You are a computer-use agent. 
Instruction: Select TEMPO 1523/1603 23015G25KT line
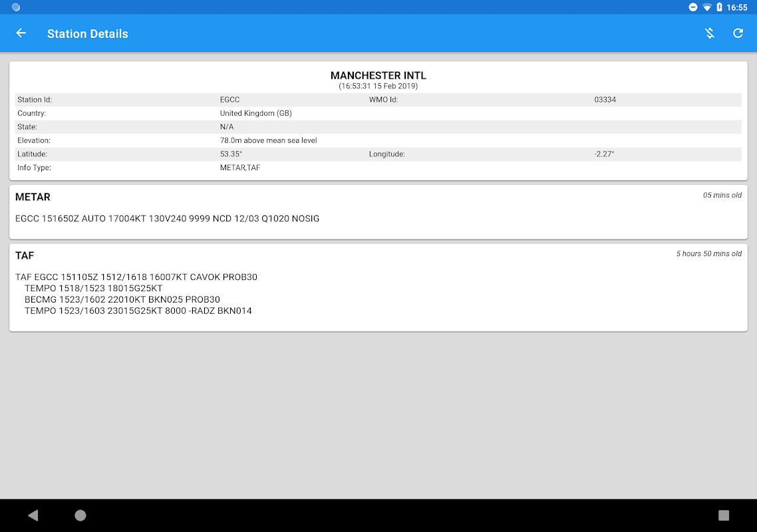[x=138, y=311]
